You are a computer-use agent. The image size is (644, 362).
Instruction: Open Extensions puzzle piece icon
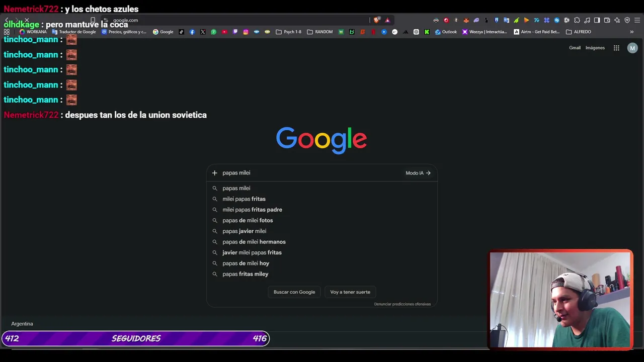click(577, 20)
